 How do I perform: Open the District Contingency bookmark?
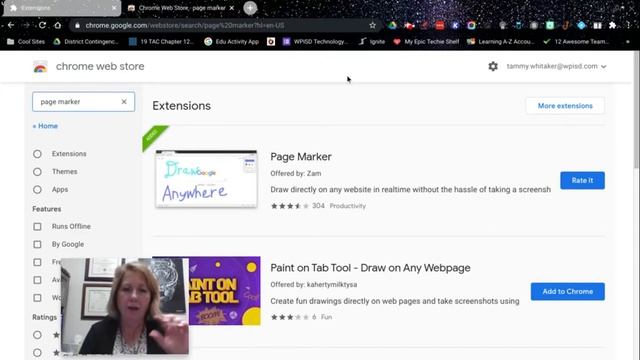[86, 42]
